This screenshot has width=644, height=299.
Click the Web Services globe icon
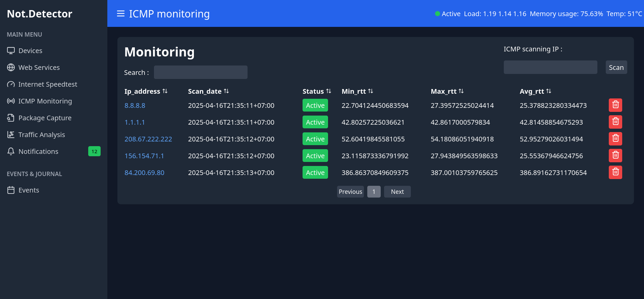tap(11, 67)
